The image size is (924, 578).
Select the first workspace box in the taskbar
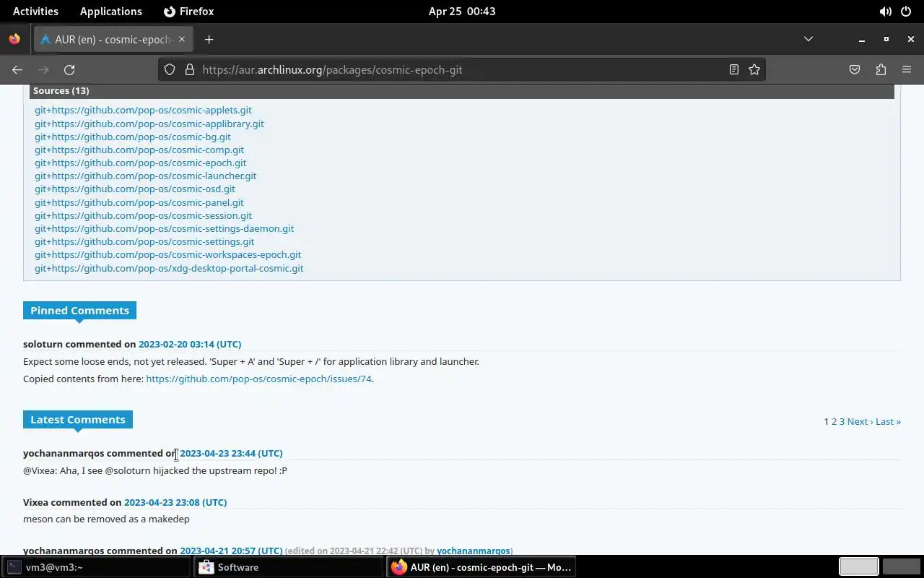tap(858, 567)
